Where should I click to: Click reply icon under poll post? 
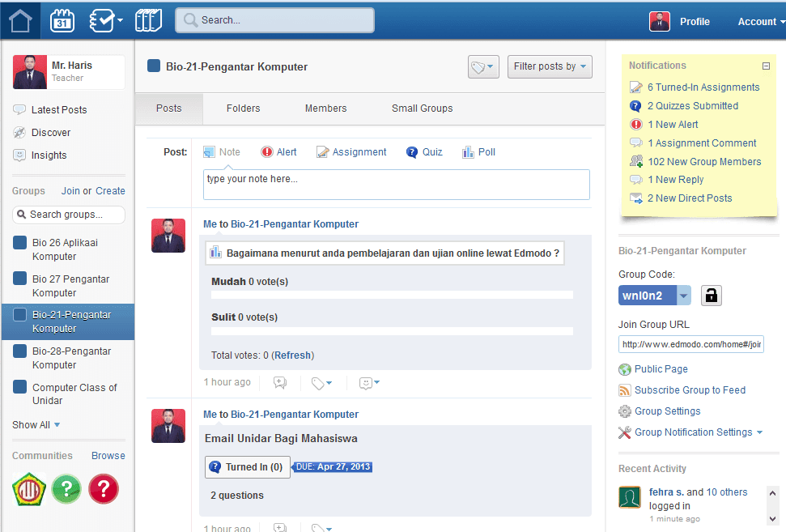tap(280, 383)
